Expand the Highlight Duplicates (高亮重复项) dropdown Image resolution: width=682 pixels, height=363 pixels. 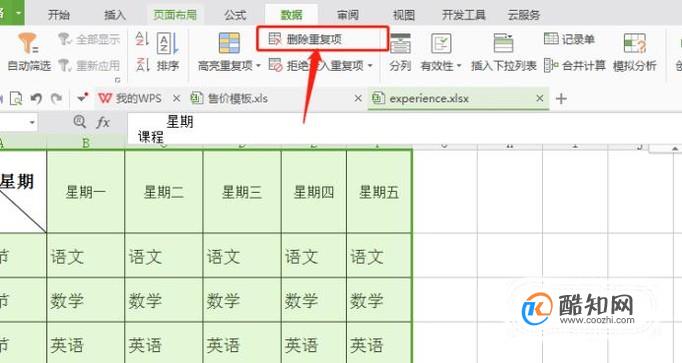(258, 66)
